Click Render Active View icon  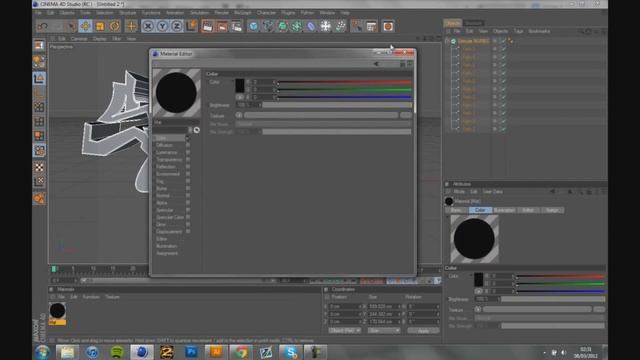[x=207, y=27]
